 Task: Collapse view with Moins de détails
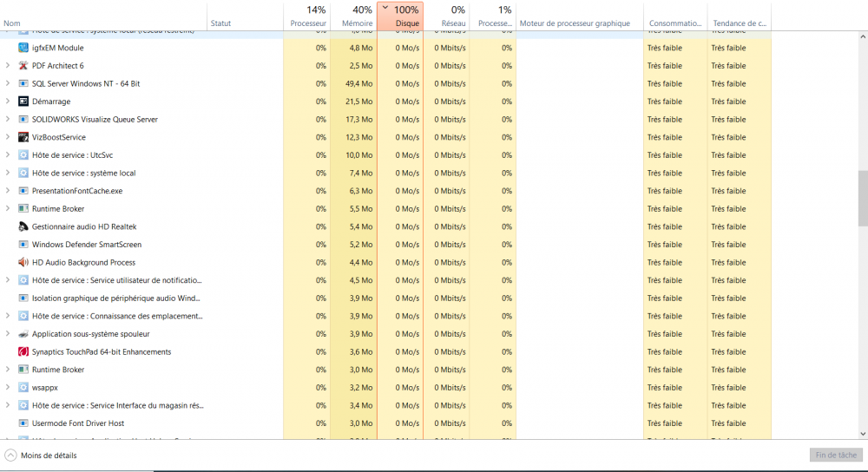(41, 456)
